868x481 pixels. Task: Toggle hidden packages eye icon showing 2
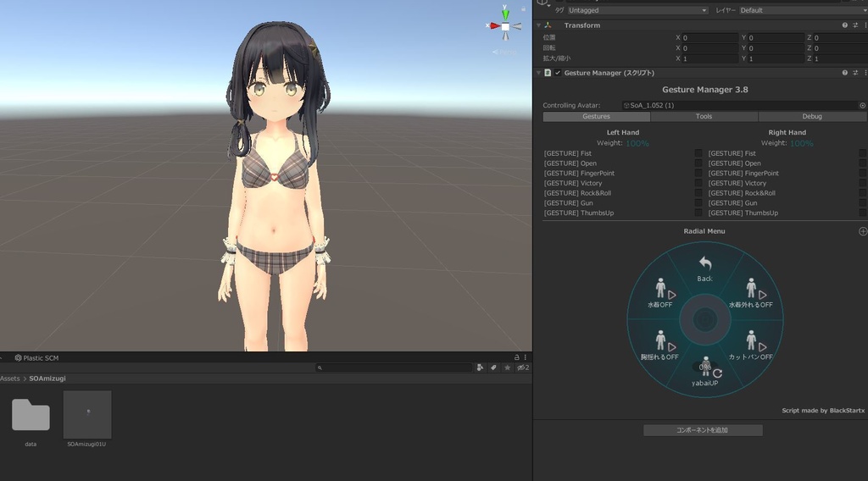point(523,368)
